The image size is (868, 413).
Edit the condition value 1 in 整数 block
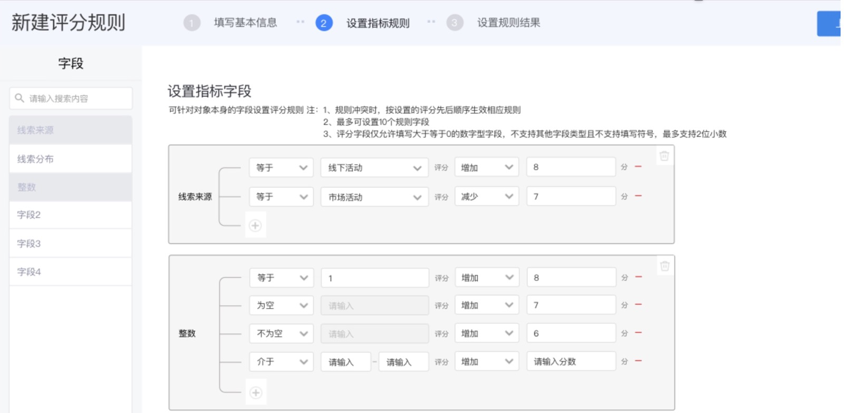pos(374,278)
